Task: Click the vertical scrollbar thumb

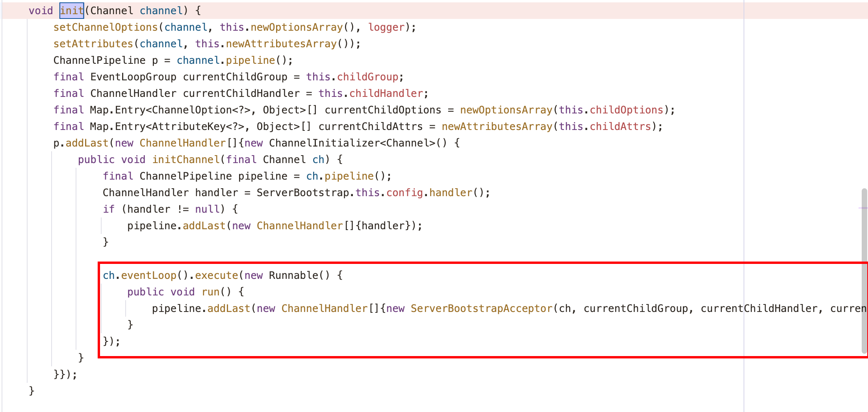Action: click(864, 272)
